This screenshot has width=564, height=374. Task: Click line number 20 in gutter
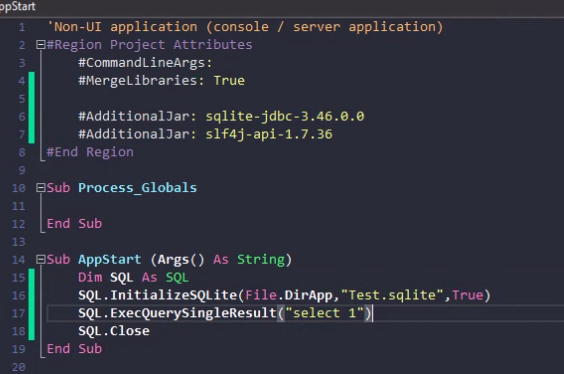19,367
